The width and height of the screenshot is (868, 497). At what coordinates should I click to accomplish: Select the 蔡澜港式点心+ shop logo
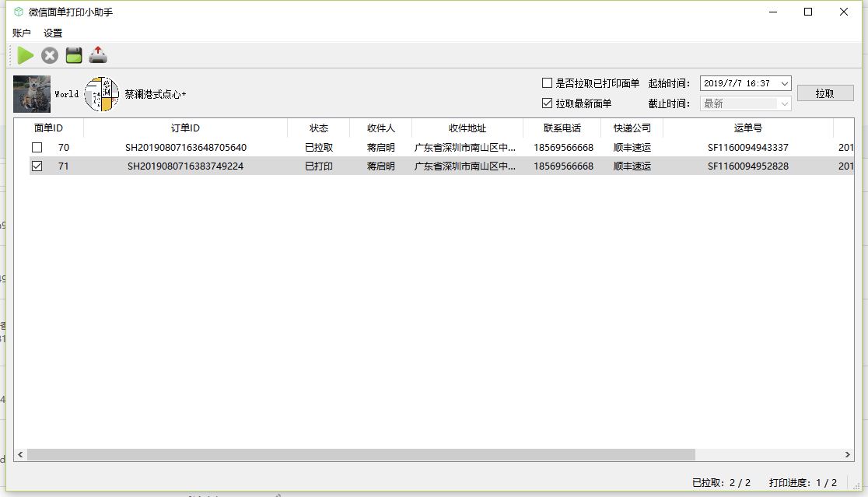click(x=101, y=94)
